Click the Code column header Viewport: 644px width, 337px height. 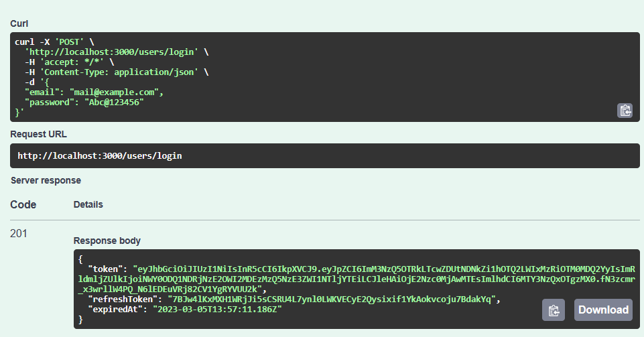23,204
